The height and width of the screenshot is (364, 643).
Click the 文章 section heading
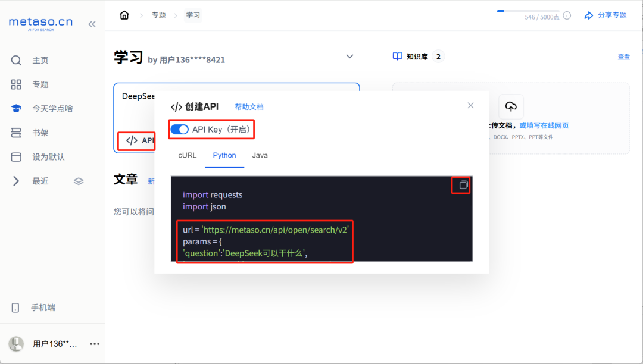click(126, 179)
